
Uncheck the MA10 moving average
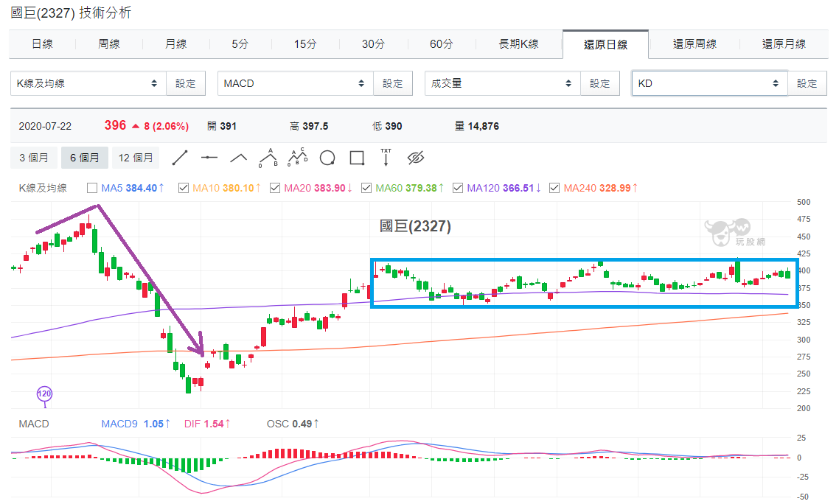point(184,188)
